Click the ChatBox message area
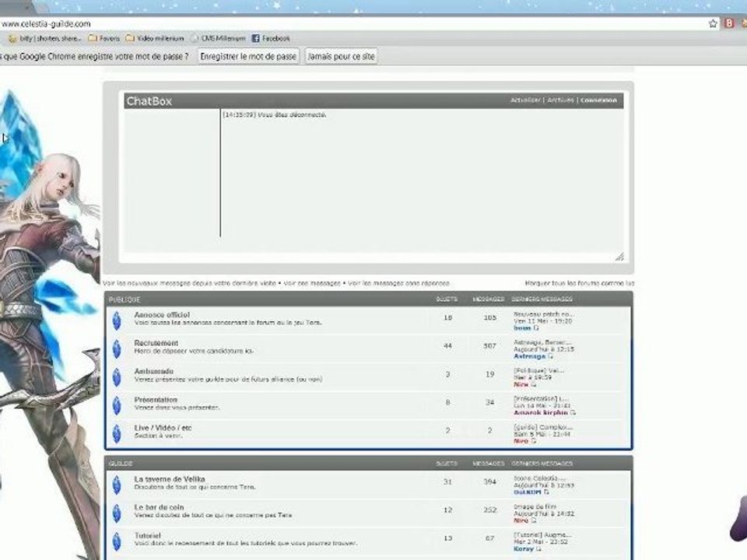This screenshot has height=560, width=747. 422,180
